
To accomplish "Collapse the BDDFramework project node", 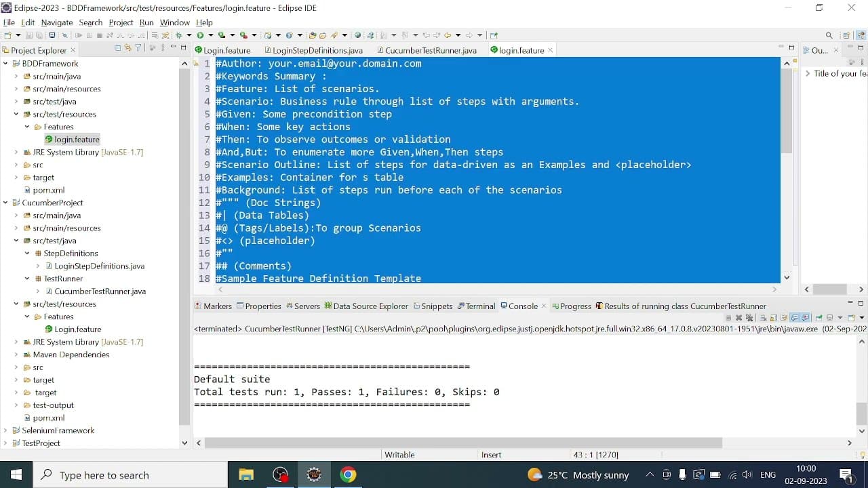I will (5, 64).
